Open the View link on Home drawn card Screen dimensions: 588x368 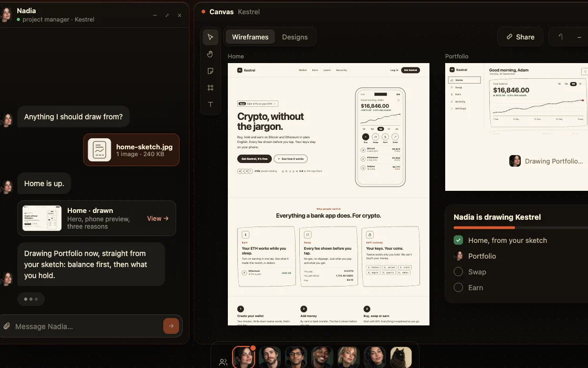pos(157,219)
